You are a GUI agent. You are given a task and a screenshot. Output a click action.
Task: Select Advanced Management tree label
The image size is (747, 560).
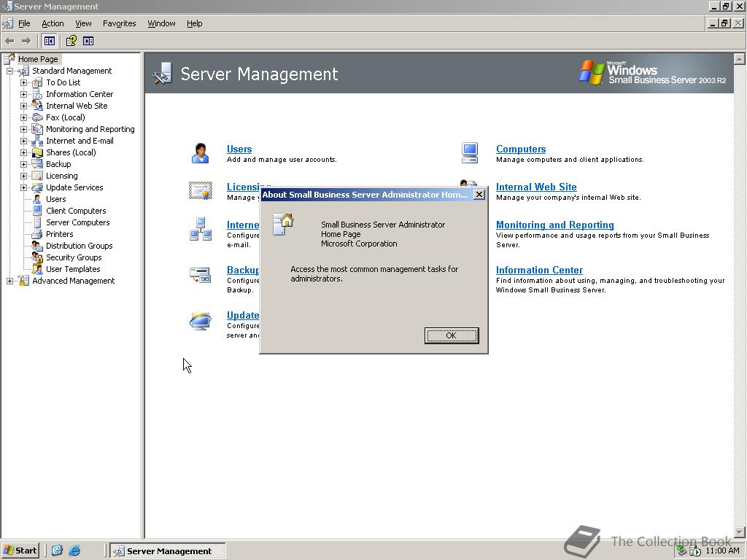tap(74, 281)
